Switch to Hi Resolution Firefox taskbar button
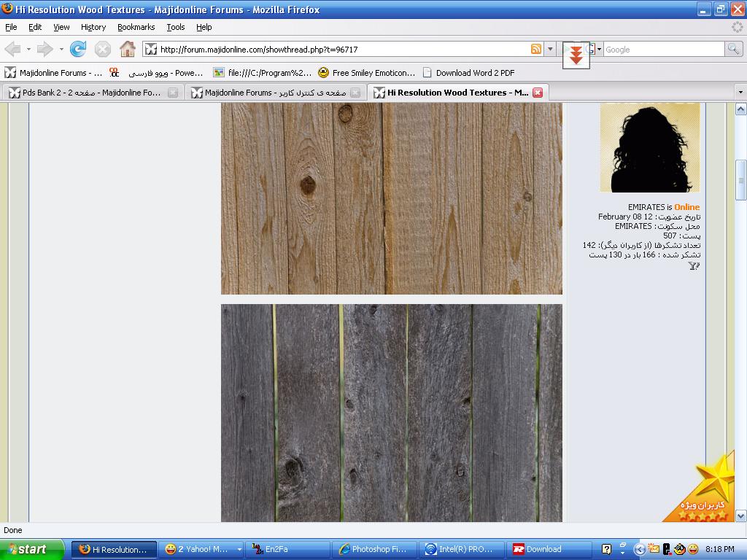This screenshot has height=560, width=747. (x=114, y=549)
